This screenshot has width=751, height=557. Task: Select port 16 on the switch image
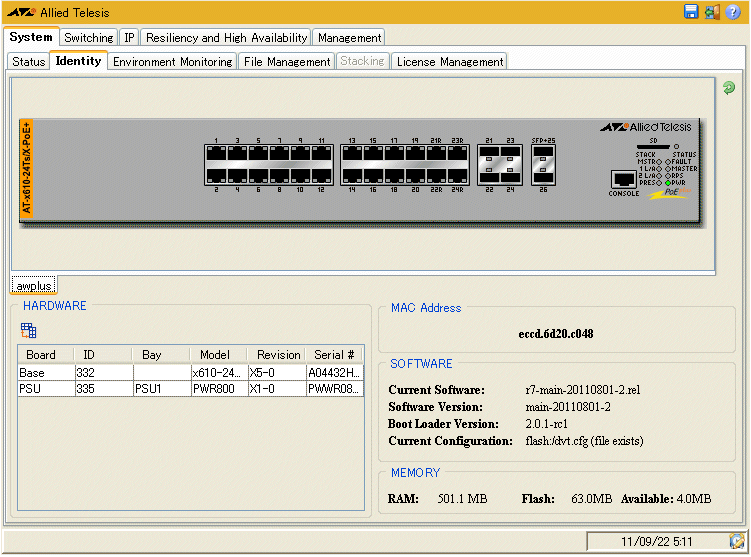tap(373, 176)
